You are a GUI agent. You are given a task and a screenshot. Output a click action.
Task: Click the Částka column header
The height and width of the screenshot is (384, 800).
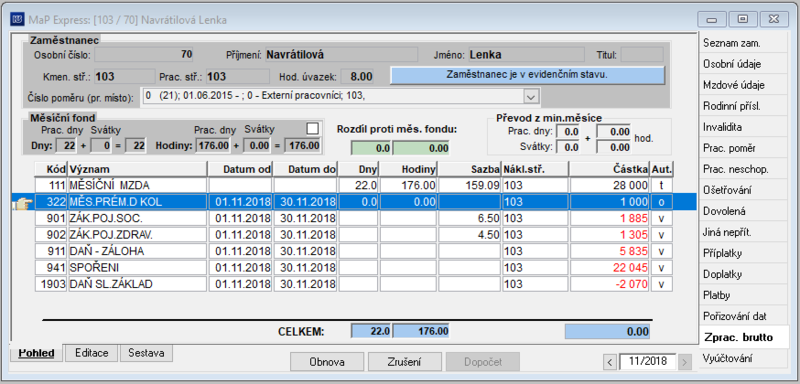pyautogui.click(x=609, y=169)
